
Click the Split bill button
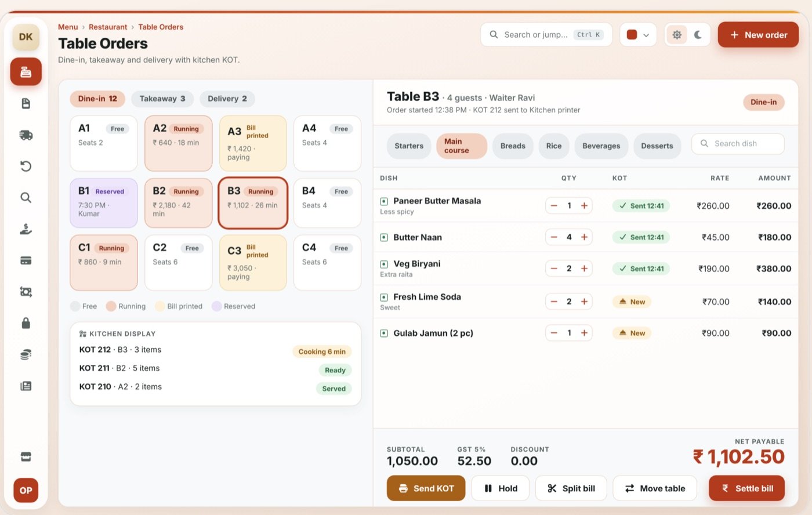click(571, 488)
